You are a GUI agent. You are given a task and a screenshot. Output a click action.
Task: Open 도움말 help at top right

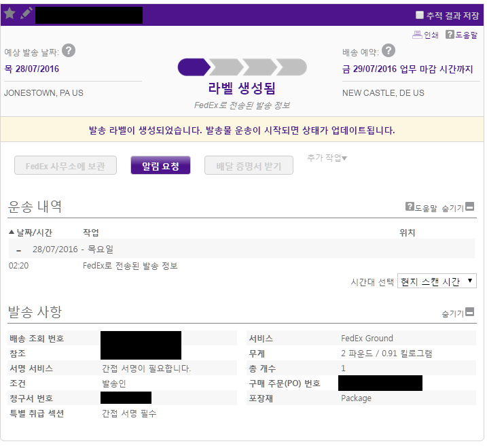[x=461, y=35]
